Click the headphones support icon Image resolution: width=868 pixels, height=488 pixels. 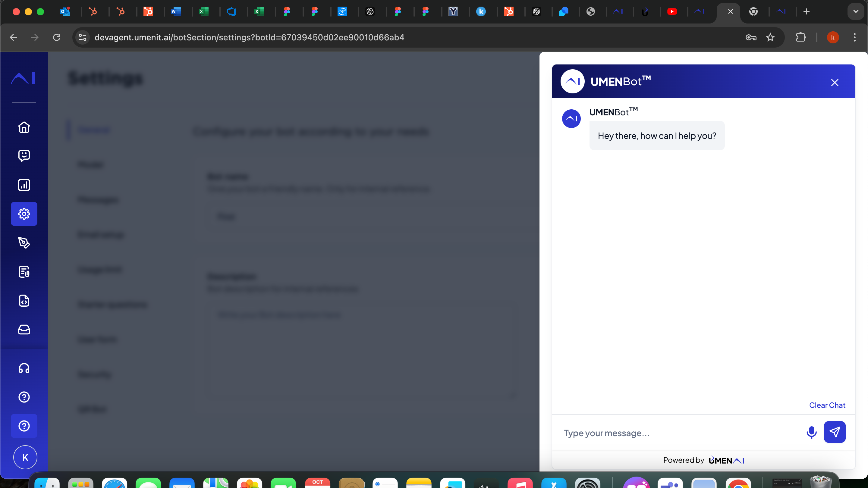[x=24, y=368]
